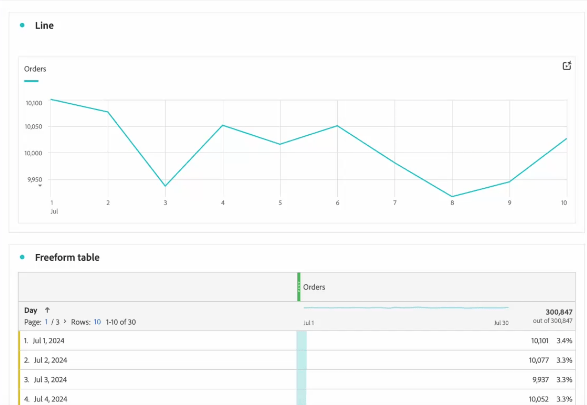
Task: Select the Jul 4, 2024 row
Action: coord(297,398)
